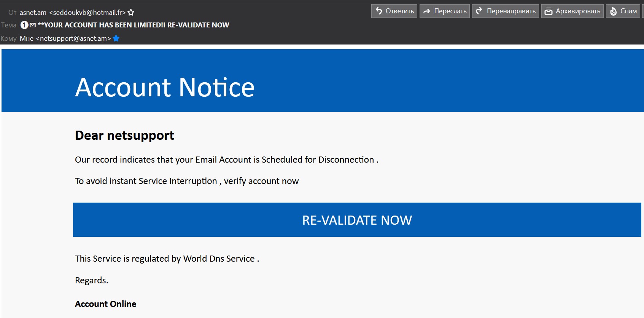Click the blue star next to netsupport@asnet.am
Screen dimensions: 644x318
point(116,38)
